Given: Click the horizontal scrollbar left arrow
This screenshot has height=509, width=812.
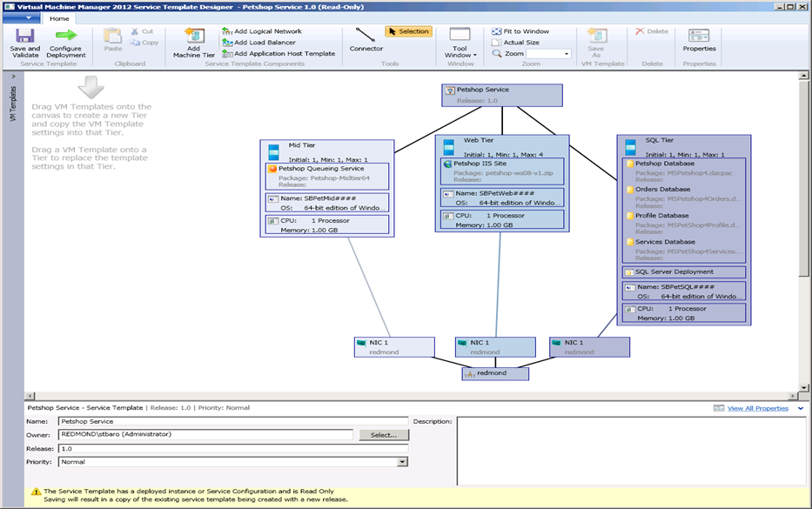Looking at the screenshot, I should pyautogui.click(x=30, y=396).
